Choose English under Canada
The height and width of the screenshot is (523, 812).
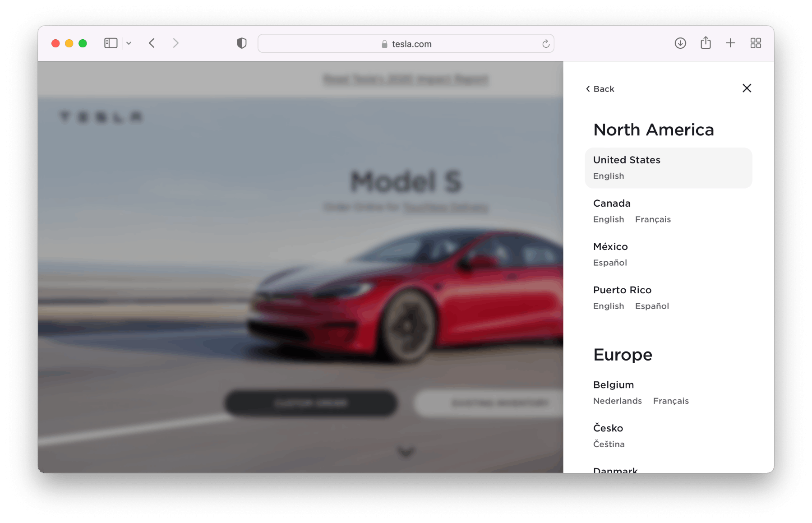(609, 219)
